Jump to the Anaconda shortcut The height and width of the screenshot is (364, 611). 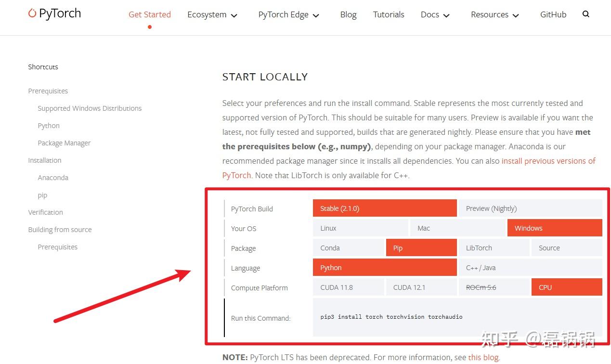[x=53, y=178]
